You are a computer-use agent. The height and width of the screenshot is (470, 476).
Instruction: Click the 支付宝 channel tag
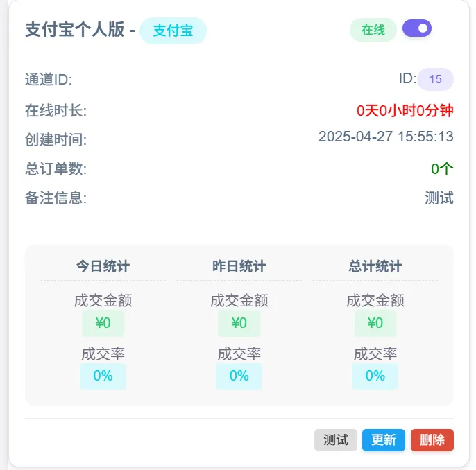173,31
